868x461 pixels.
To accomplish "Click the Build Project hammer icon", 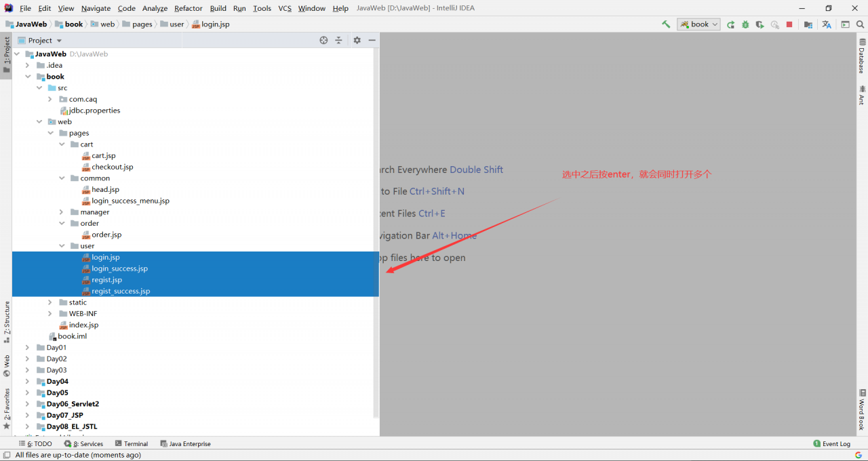I will [666, 24].
